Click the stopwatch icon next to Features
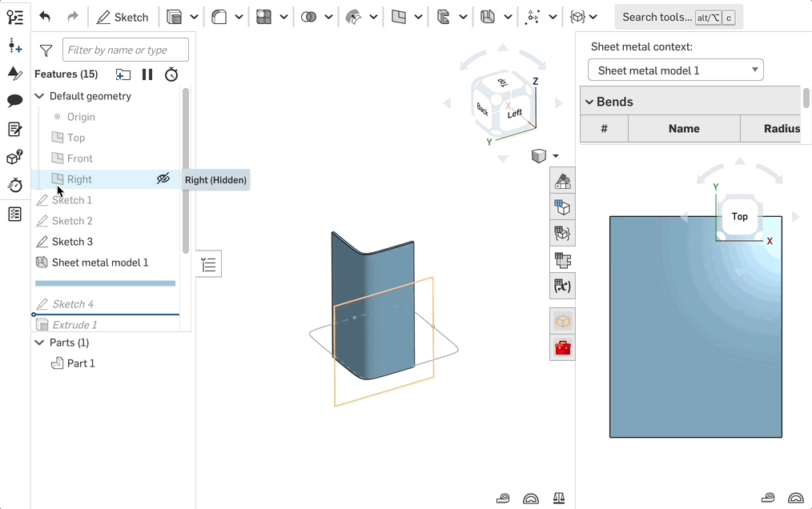Screen dimensions: 812x509 click(x=171, y=74)
